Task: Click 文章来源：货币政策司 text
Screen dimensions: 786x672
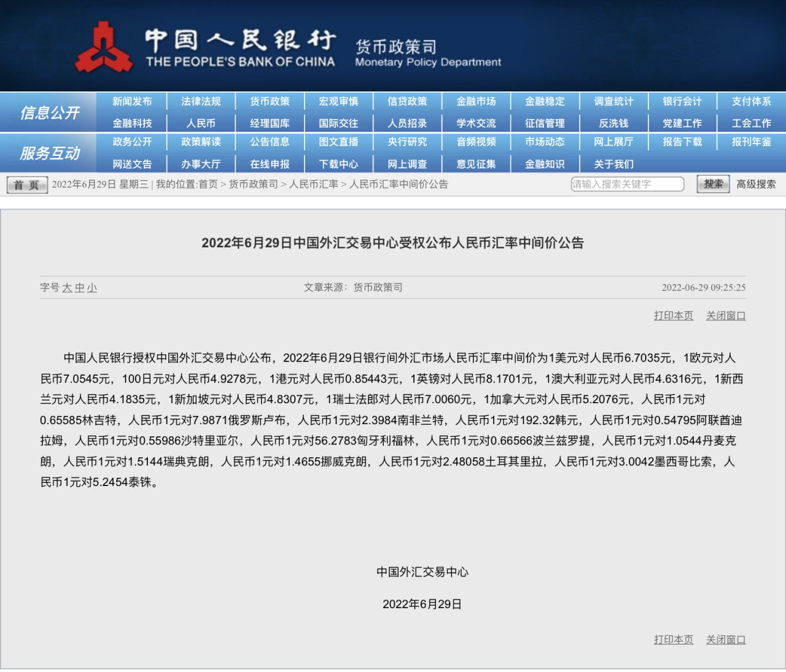Action: point(353,287)
